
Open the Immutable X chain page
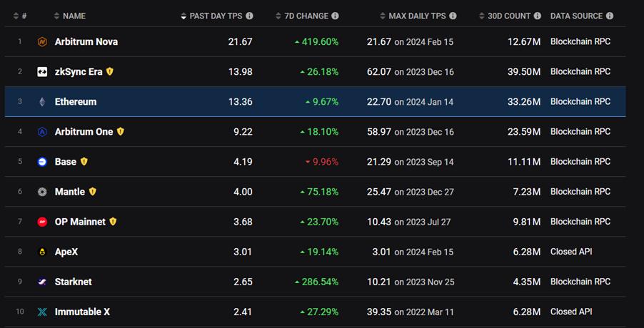[82, 312]
